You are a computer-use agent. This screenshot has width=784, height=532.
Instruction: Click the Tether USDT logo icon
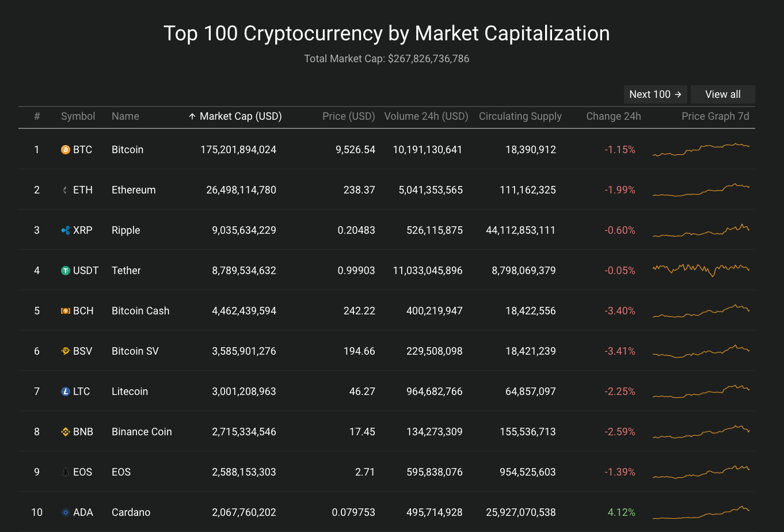coord(66,271)
